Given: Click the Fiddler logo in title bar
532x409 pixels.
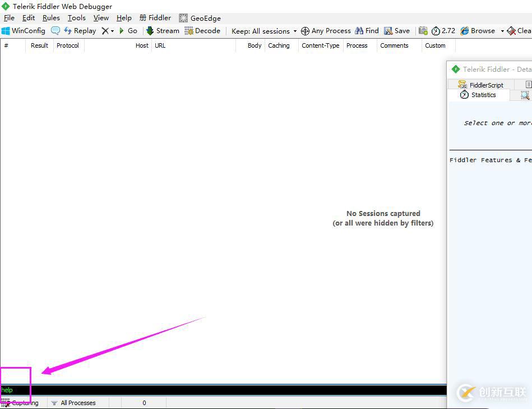Looking at the screenshot, I should pyautogui.click(x=6, y=6).
